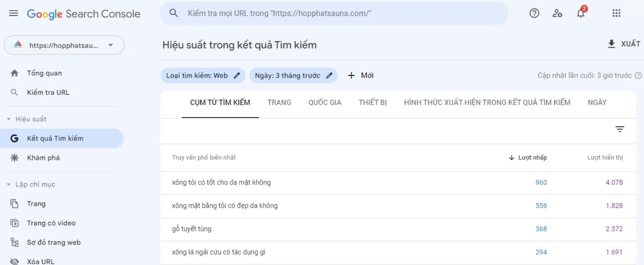
Task: Open 'Sơ đồ trang web' in sidebar
Action: tap(54, 242)
